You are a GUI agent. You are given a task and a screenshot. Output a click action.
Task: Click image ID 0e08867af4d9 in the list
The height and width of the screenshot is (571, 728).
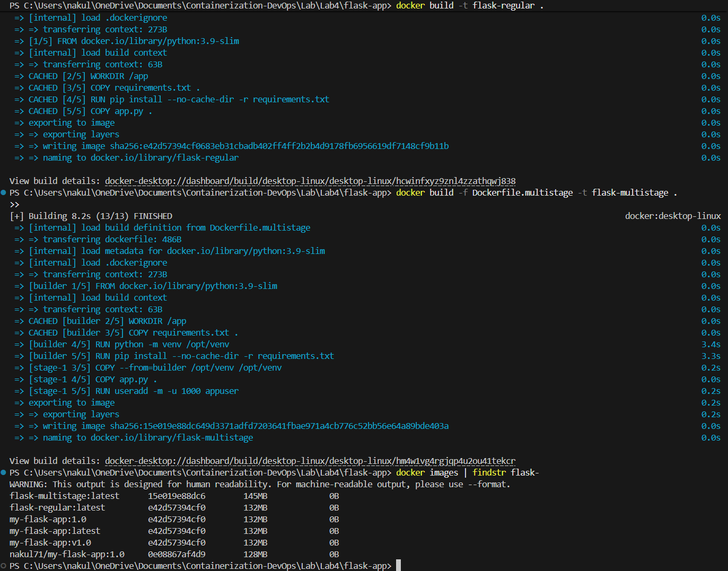177,555
